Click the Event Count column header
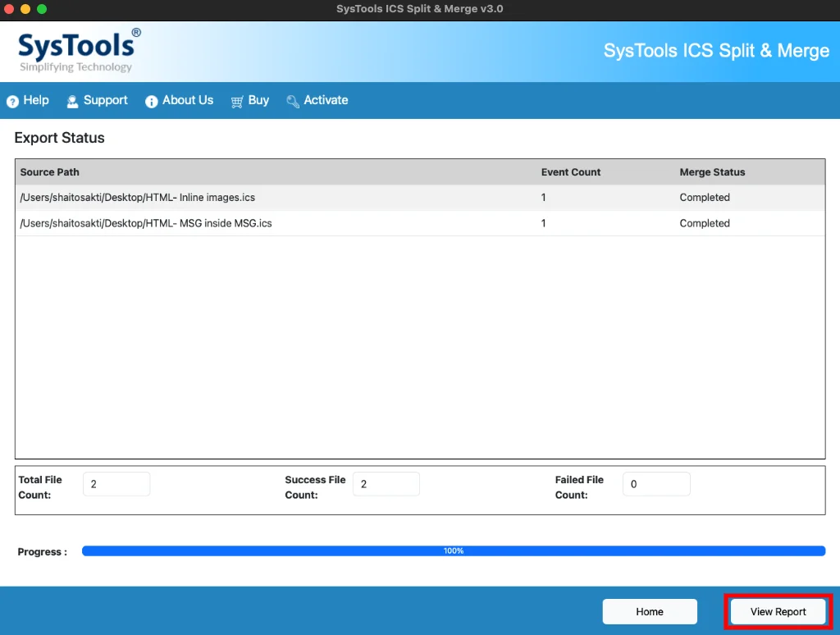 571,172
